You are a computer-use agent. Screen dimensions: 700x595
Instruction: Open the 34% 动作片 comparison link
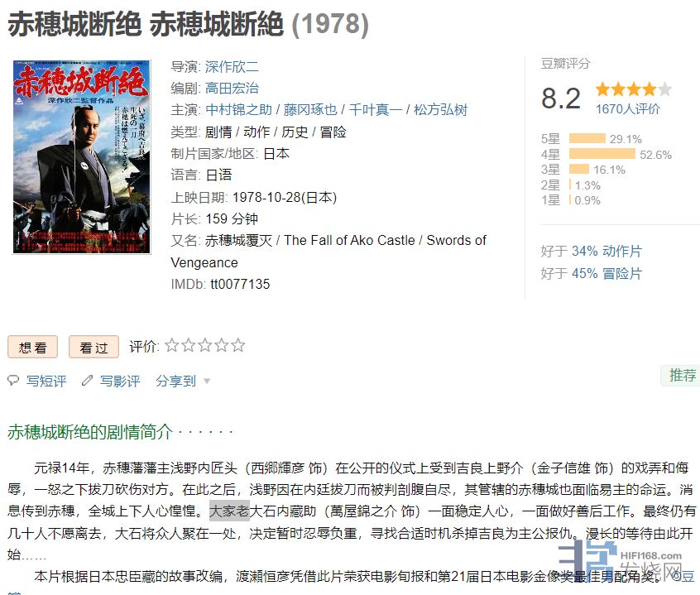[607, 251]
